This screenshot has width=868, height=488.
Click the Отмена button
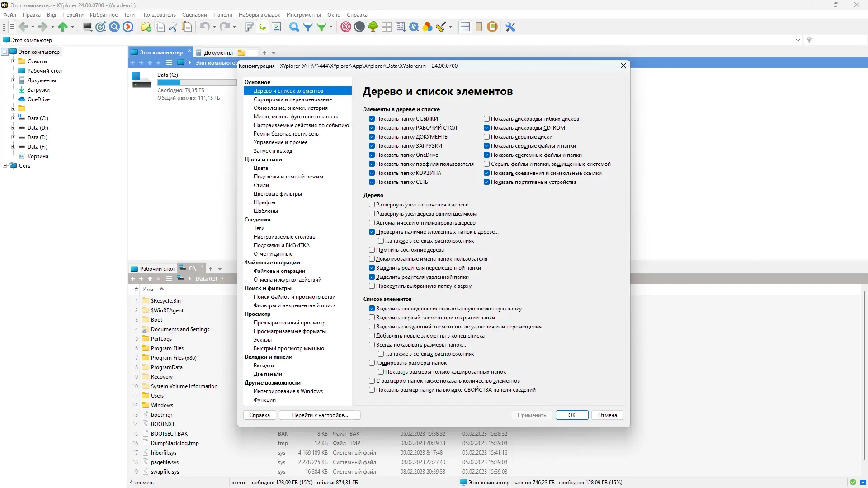607,415
